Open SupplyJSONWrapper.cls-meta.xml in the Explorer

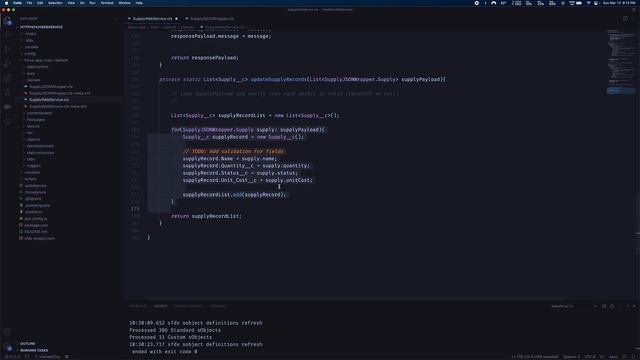[x=60, y=93]
